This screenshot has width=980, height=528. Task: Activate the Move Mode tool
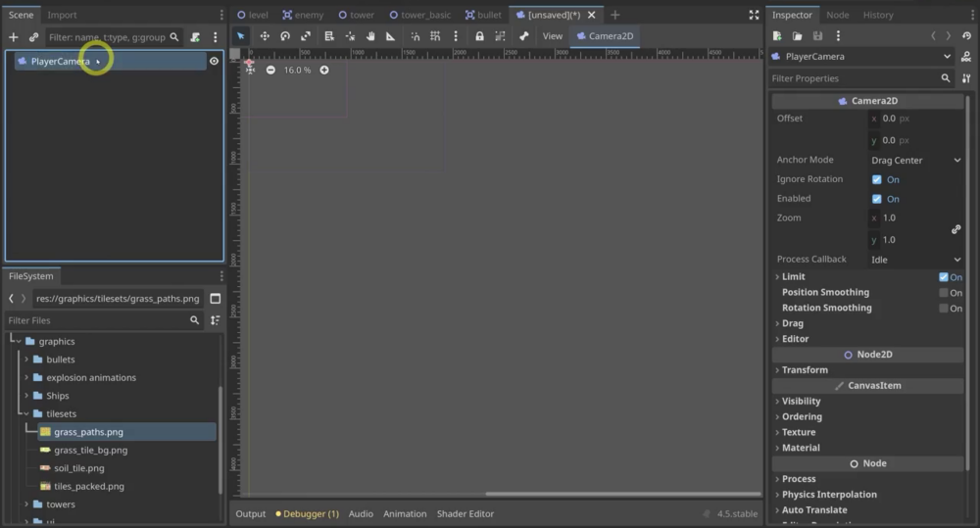pyautogui.click(x=265, y=36)
